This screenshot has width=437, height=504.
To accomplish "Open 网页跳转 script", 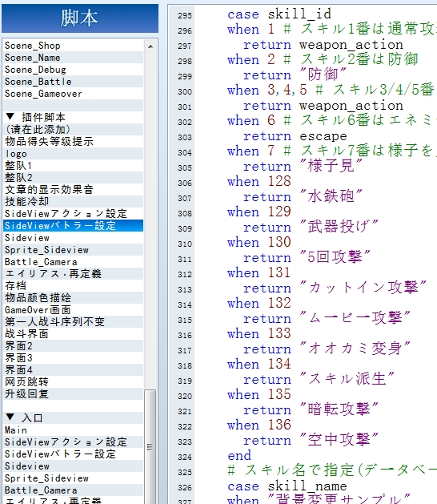I will tap(73, 382).
